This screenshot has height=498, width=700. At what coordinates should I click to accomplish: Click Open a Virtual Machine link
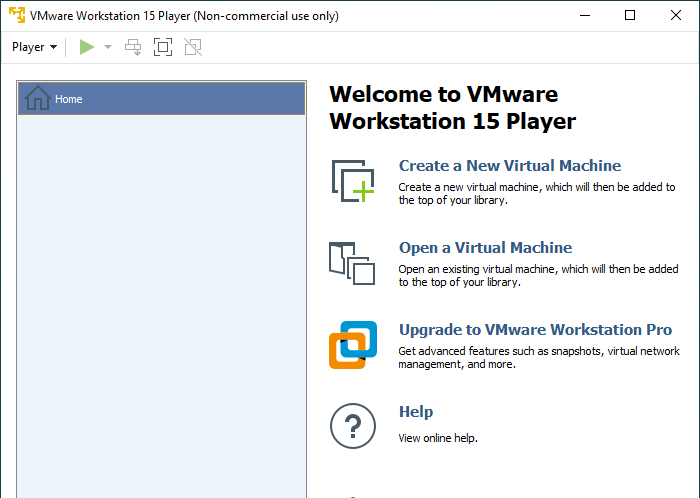pyautogui.click(x=485, y=248)
